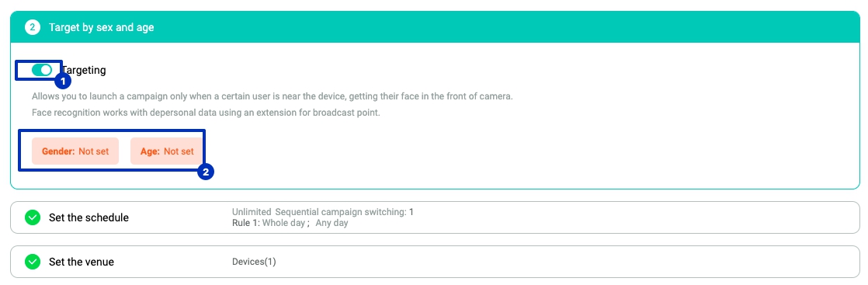Select the Any day schedule text

click(x=332, y=223)
